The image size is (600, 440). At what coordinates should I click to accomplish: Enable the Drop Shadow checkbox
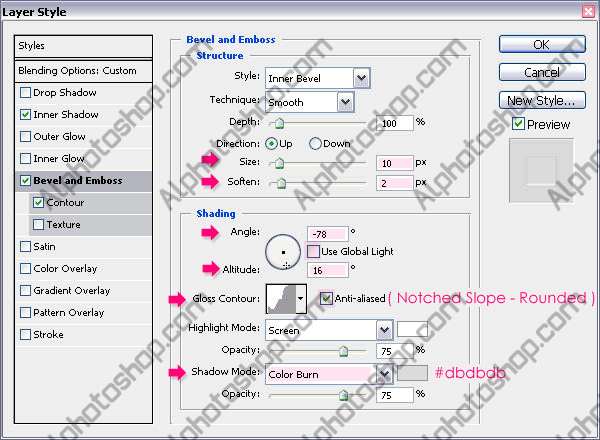[25, 93]
